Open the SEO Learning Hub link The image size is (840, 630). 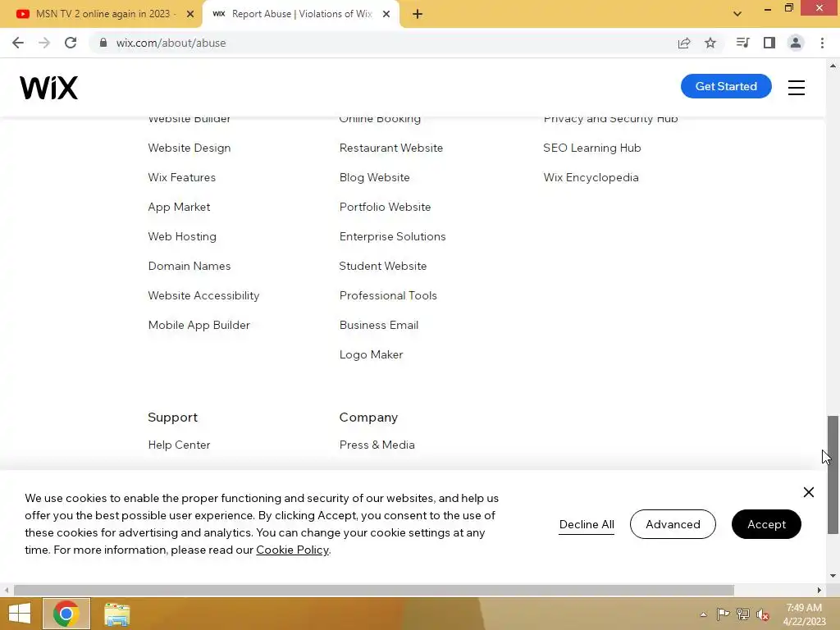[x=592, y=148]
